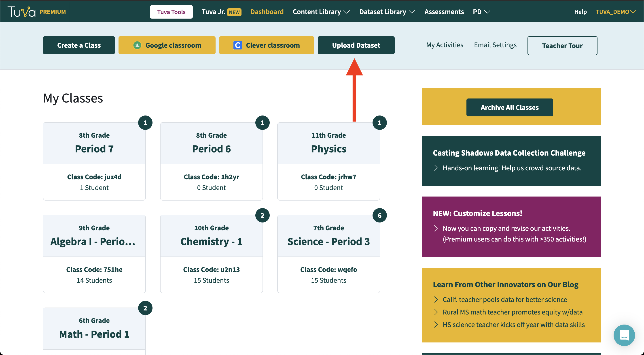Click chevron beside Hands-on learning text
Screen dimensions: 644x355
[x=436, y=168]
